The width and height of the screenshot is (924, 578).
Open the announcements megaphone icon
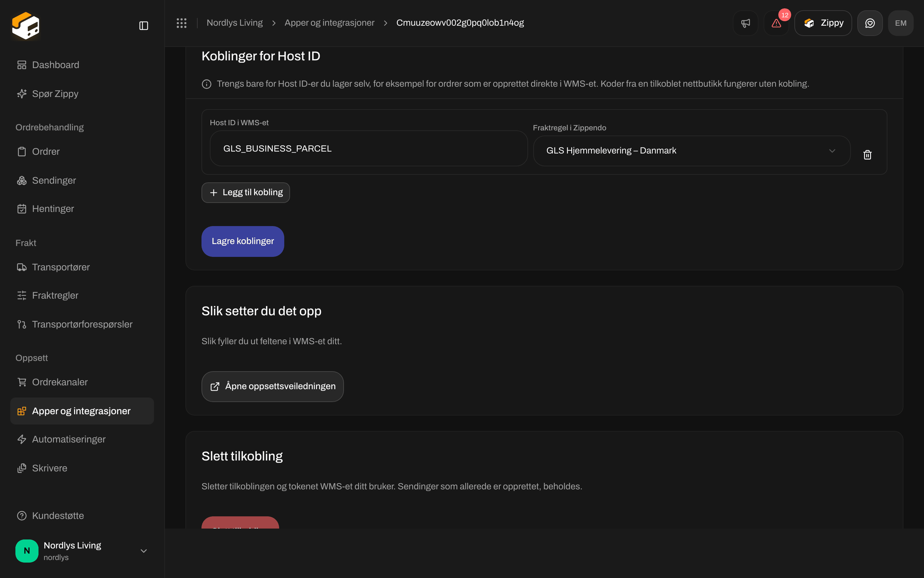745,23
